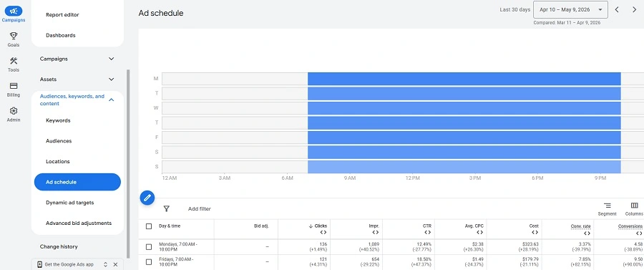Open the Segment icon
Viewport: 644px width, 270px height.
pyautogui.click(x=607, y=206)
